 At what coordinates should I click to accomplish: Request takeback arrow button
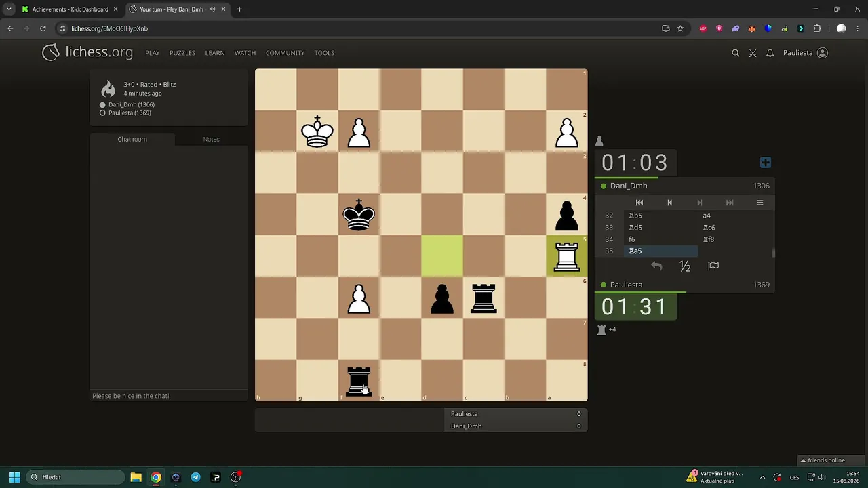point(656,266)
